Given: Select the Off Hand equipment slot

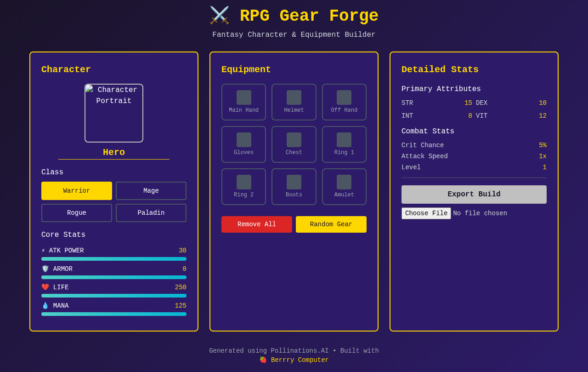Looking at the screenshot, I should tap(344, 102).
